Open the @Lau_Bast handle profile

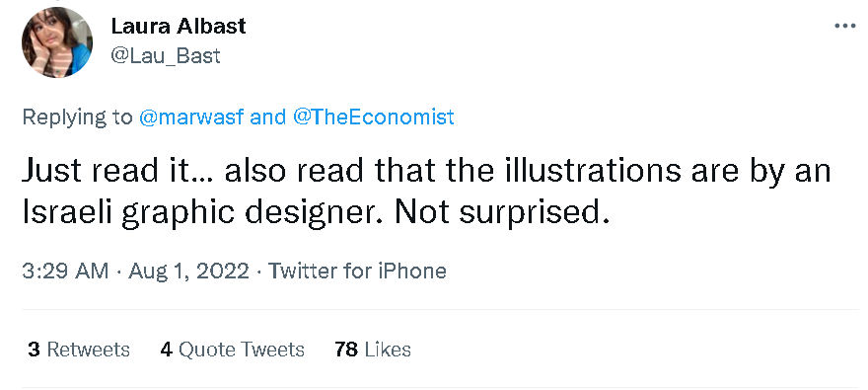166,56
